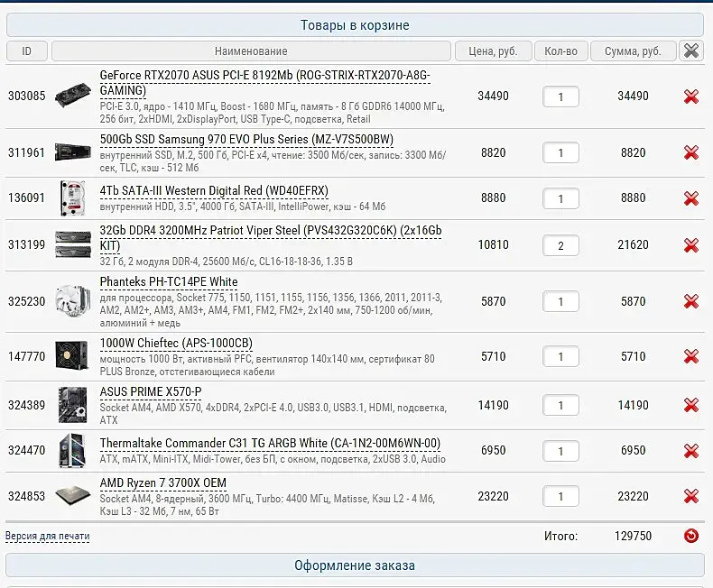Edit quantity field for AMD Ryzen 7
713x588 pixels.
(560, 496)
